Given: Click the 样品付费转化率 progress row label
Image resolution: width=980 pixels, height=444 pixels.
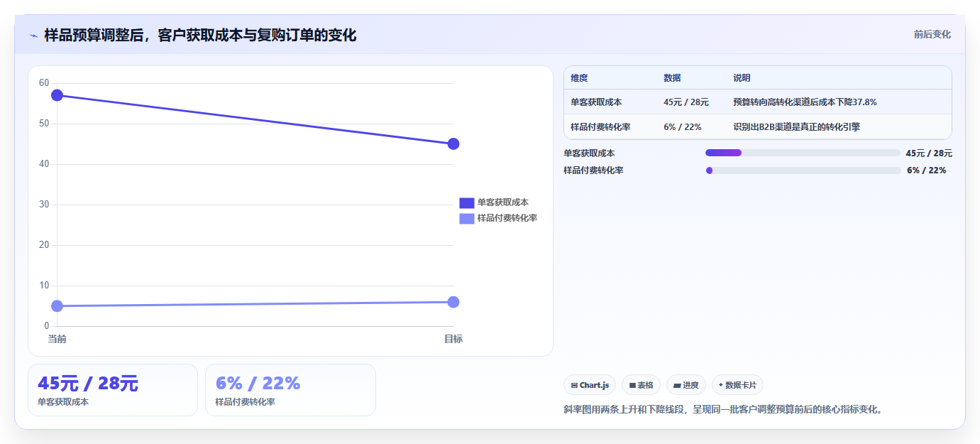Looking at the screenshot, I should click(x=593, y=170).
